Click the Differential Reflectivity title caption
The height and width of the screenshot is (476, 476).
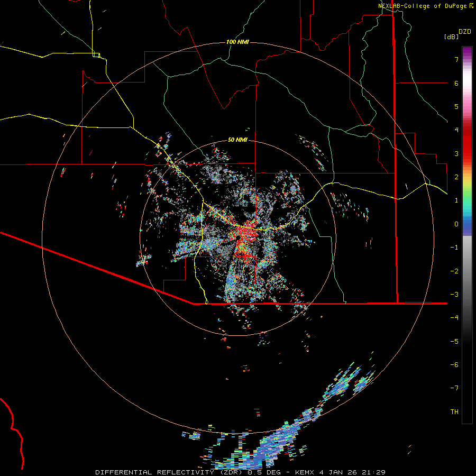(x=241, y=472)
